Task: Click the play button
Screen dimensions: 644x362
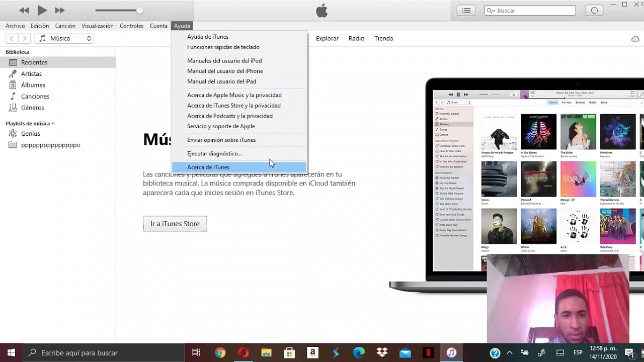Action: click(42, 10)
